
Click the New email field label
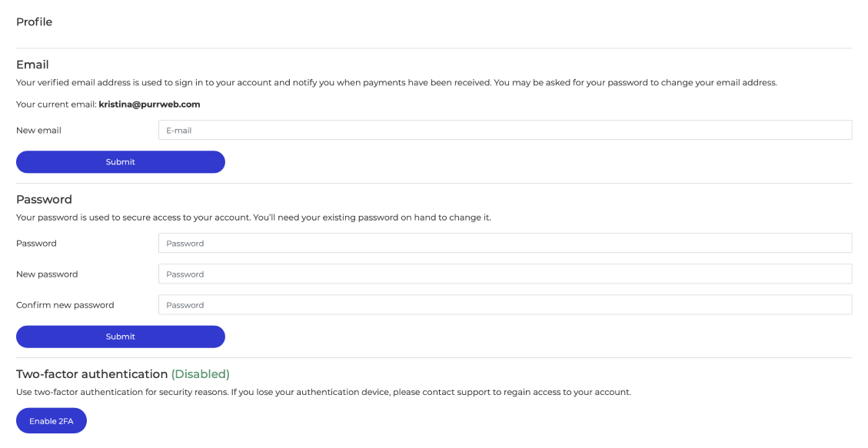tap(38, 130)
